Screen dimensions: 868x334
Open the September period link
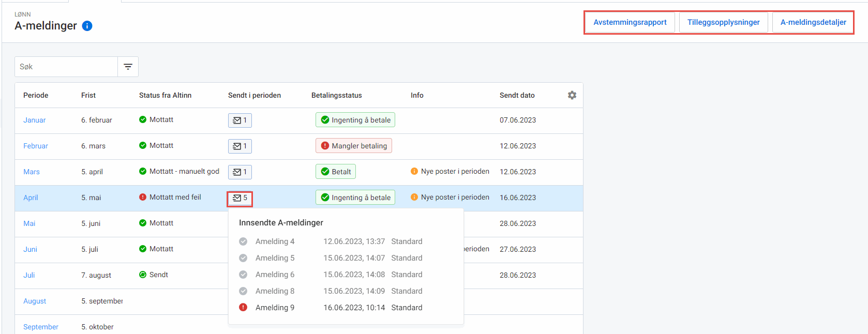41,327
